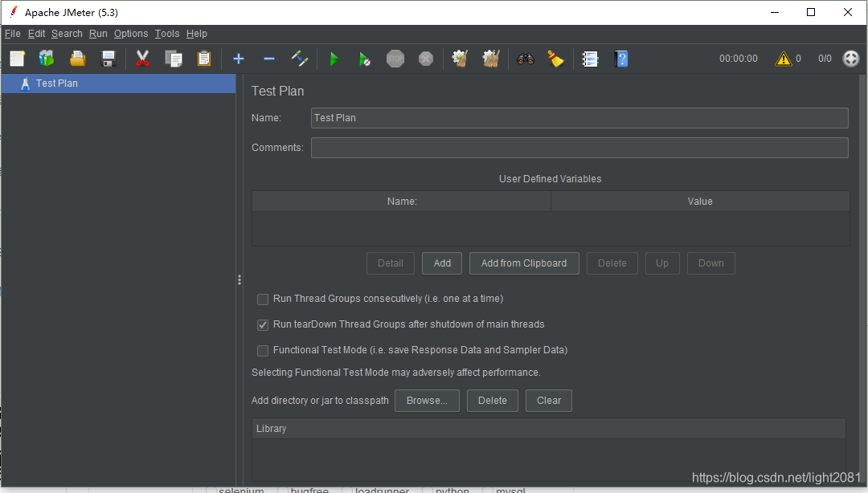Click the 0/0 thread count
868x493 pixels.
(x=825, y=59)
